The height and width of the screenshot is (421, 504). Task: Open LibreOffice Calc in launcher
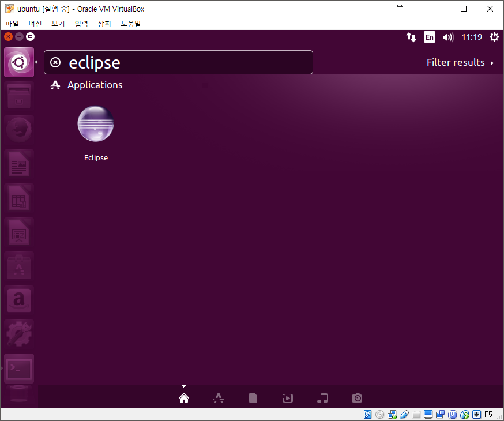point(19,198)
